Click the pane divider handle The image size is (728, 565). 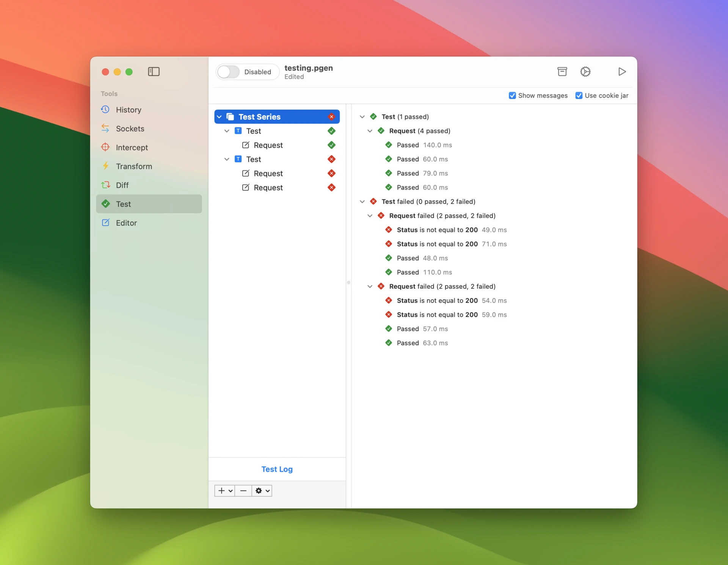click(x=348, y=282)
